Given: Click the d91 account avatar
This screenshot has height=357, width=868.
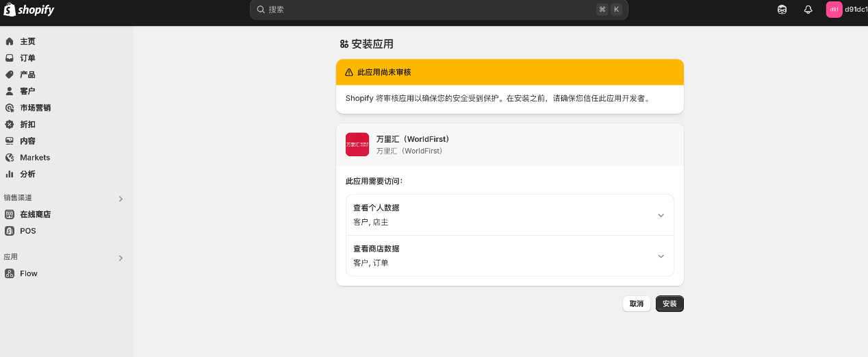Looking at the screenshot, I should [x=834, y=10].
